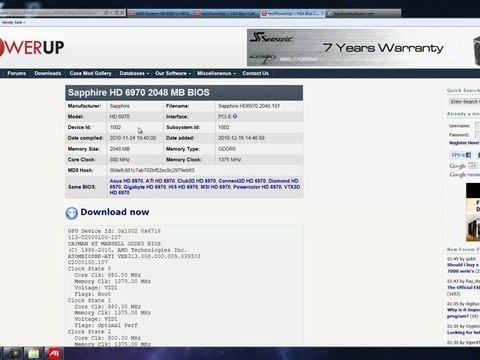Image resolution: width=480 pixels, height=360 pixels.
Task: Click the Download now arrow icon
Action: [72, 213]
